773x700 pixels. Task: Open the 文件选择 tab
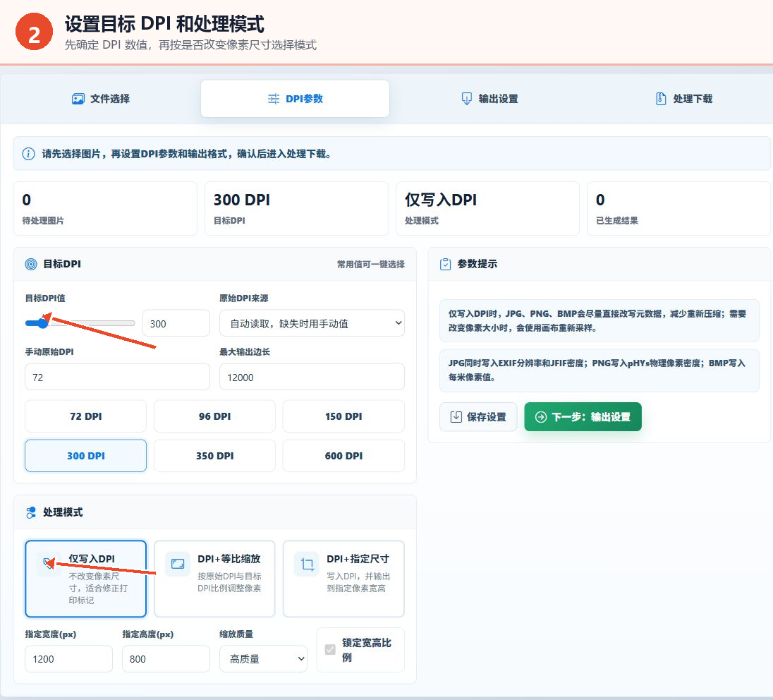pos(101,99)
